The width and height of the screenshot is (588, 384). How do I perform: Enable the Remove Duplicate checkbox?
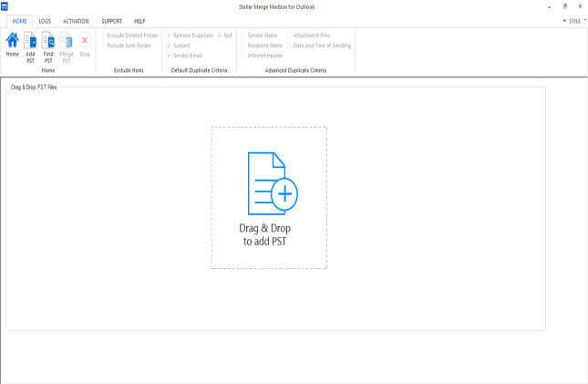click(170, 36)
